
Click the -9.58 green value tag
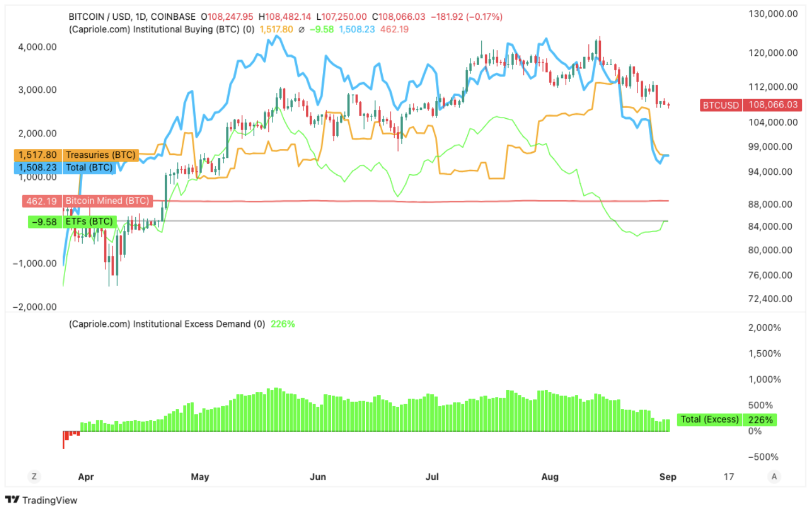click(x=44, y=222)
